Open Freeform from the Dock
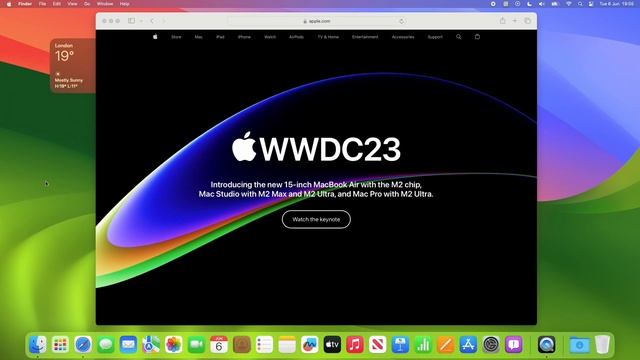This screenshot has height=360, width=640. point(310,344)
